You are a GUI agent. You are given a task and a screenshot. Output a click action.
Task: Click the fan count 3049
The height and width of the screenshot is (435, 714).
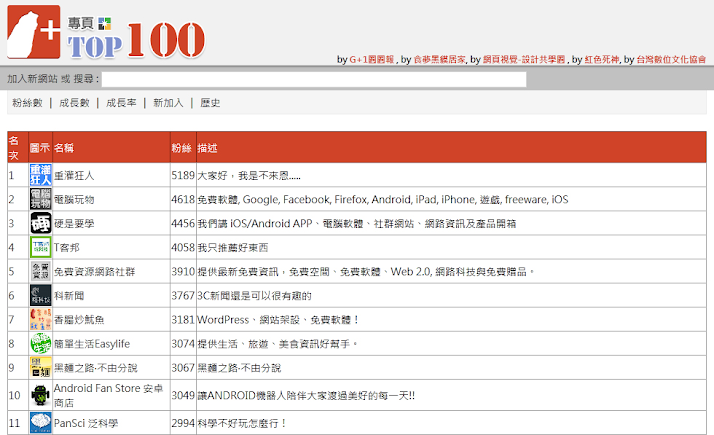(x=183, y=395)
